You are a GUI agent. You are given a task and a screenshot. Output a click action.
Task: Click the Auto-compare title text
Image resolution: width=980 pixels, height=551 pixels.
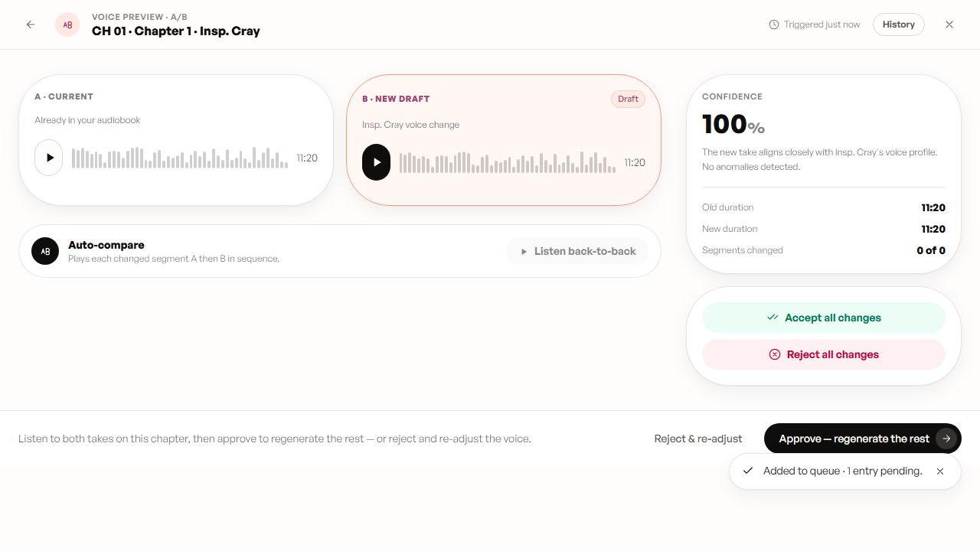[106, 245]
